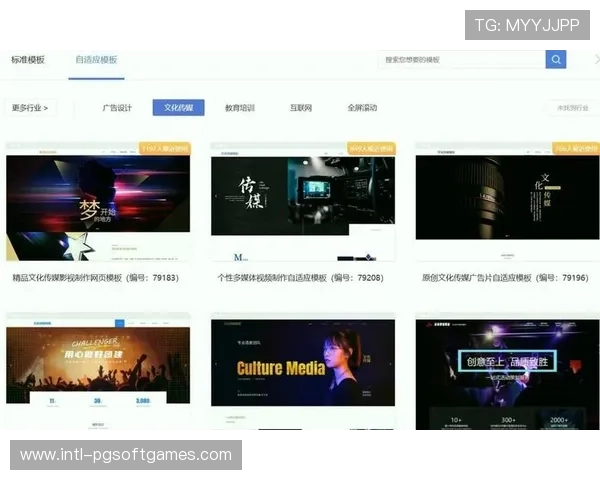600x480 pixels.
Task: Open the 互联网 category
Action: [x=301, y=108]
